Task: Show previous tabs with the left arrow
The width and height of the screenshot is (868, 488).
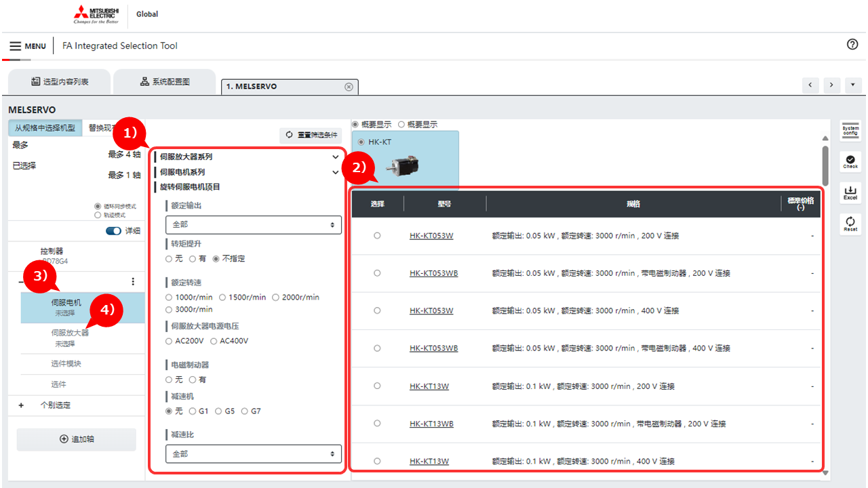Action: [x=811, y=85]
